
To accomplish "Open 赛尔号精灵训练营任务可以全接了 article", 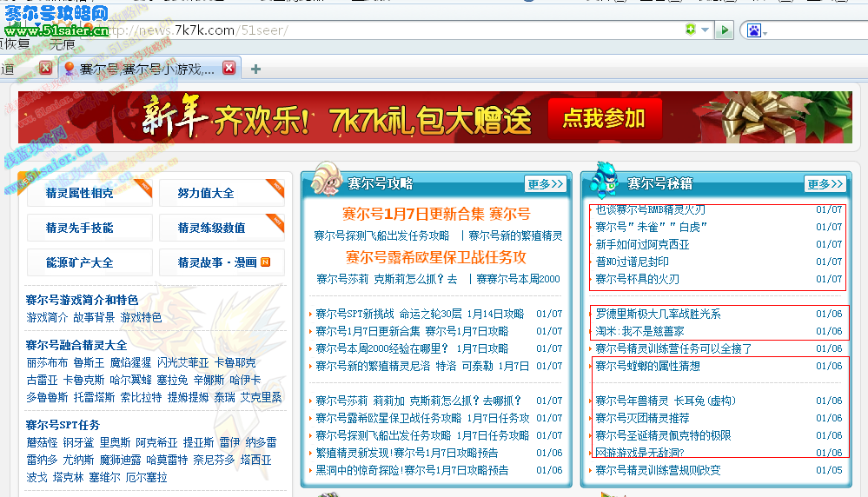I will pyautogui.click(x=673, y=348).
